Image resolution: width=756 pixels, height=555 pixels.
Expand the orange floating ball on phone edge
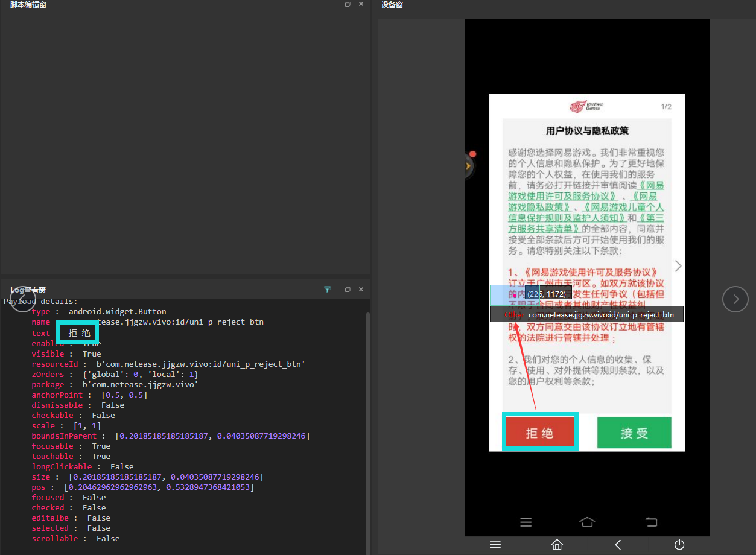[469, 165]
